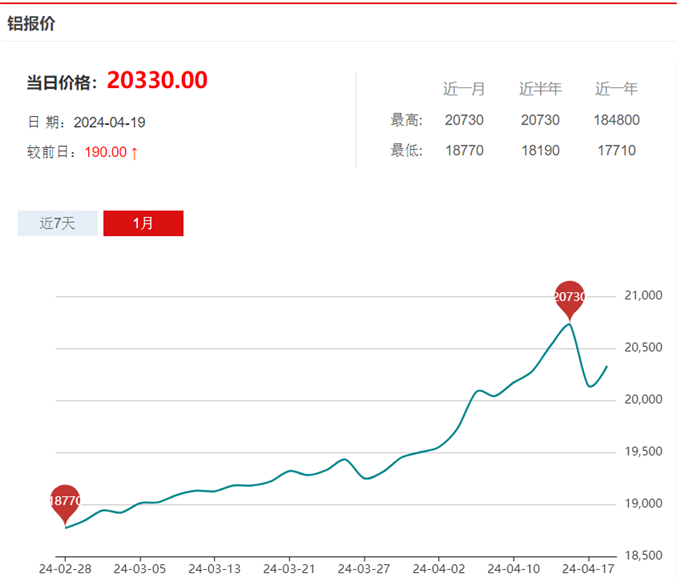680x577 pixels.
Task: Click the 铝报价 section title
Action: pyautogui.click(x=31, y=23)
